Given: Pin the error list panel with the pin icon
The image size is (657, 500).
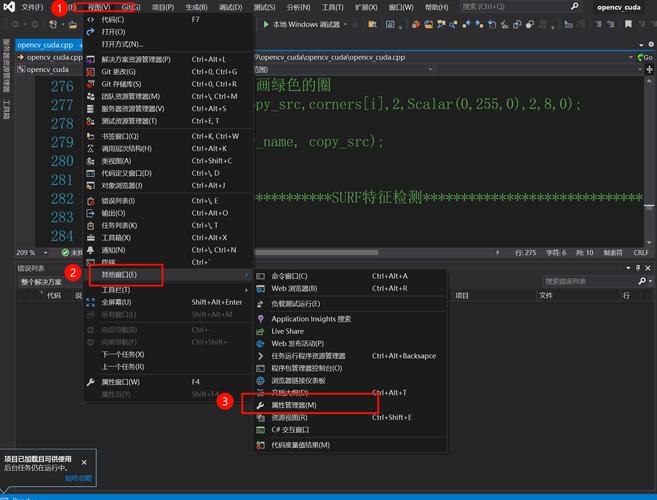Looking at the screenshot, I should pyautogui.click(x=638, y=268).
